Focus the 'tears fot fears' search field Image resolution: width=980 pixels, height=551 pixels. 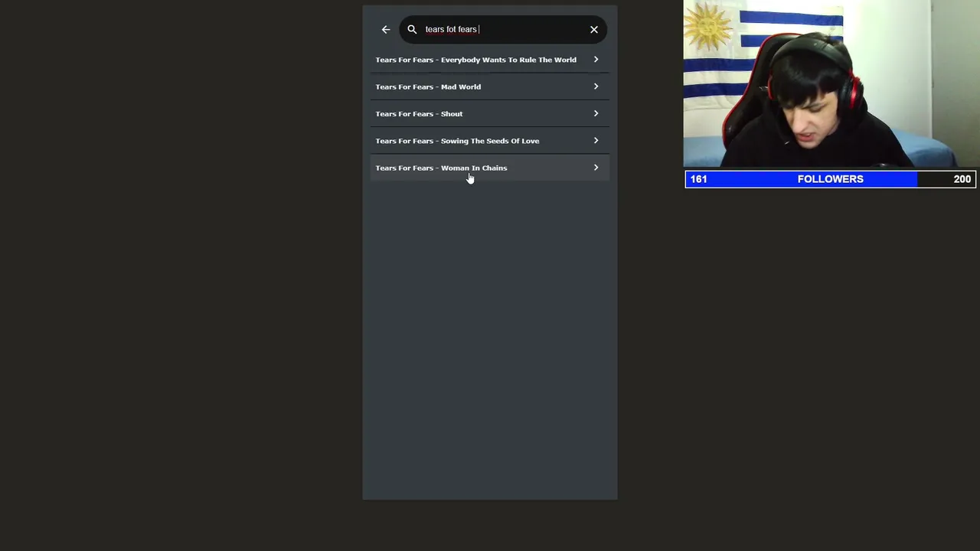(502, 30)
